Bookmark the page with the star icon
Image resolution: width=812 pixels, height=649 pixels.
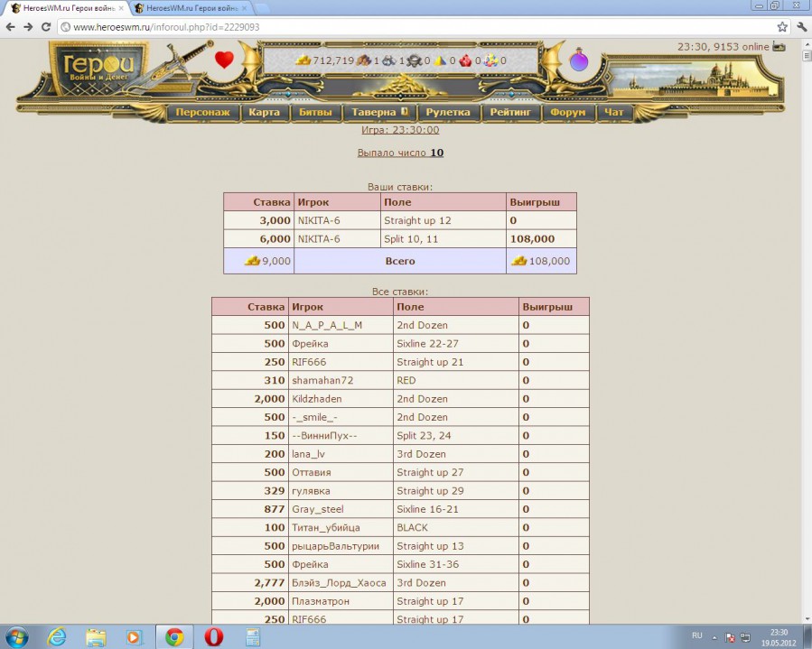click(782, 27)
